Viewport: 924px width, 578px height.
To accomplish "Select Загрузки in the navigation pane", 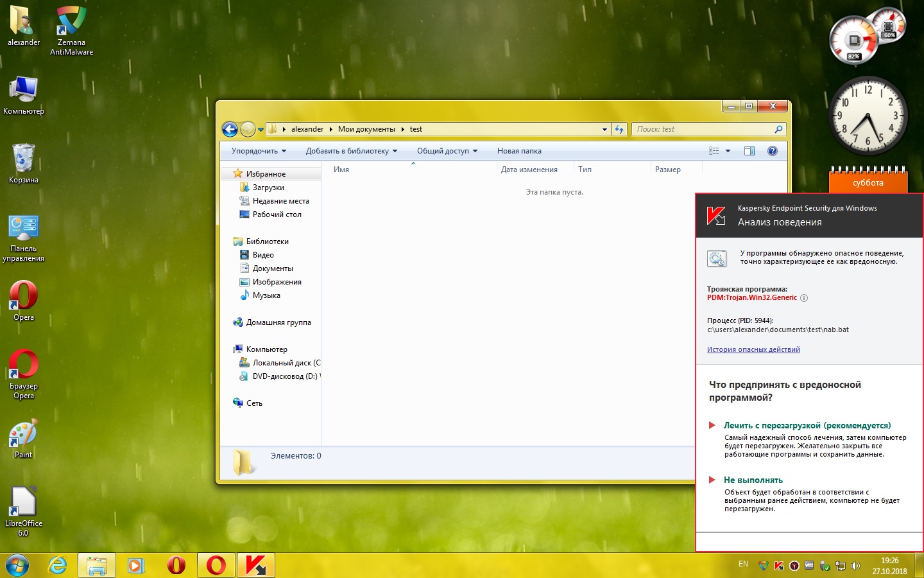I will pyautogui.click(x=268, y=188).
